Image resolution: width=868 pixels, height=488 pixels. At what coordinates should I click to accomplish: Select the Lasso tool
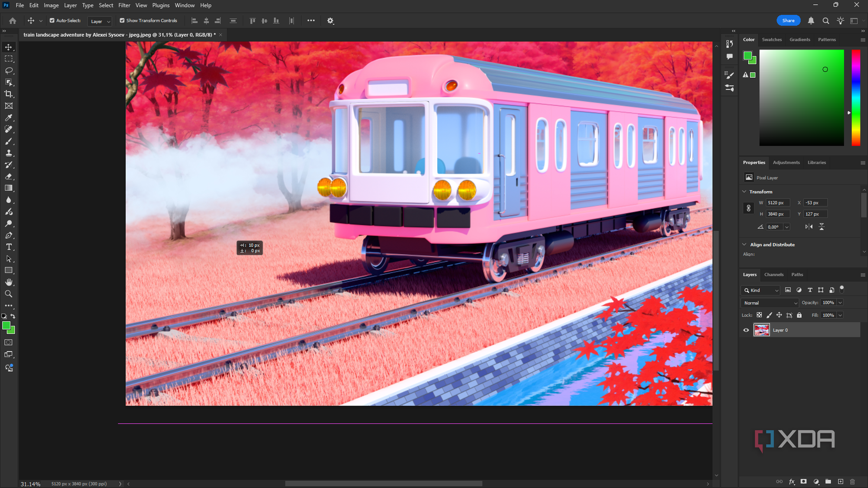9,70
